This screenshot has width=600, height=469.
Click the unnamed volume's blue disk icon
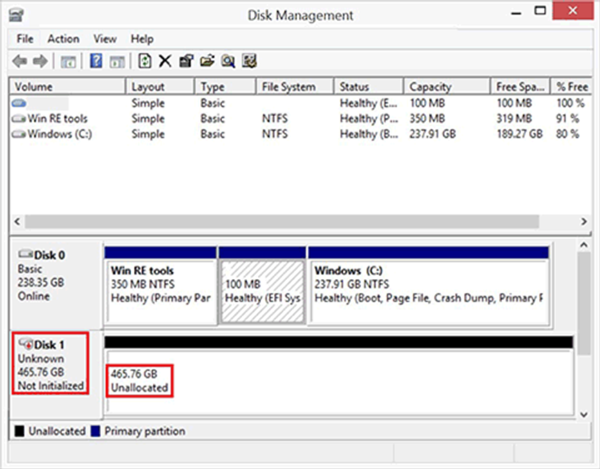point(19,103)
